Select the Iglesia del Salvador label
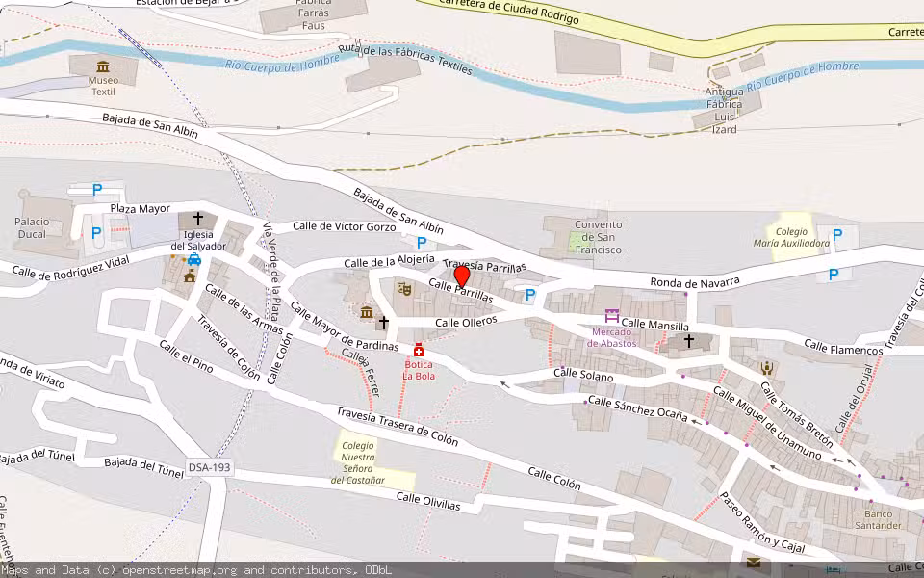The width and height of the screenshot is (924, 578). [198, 240]
